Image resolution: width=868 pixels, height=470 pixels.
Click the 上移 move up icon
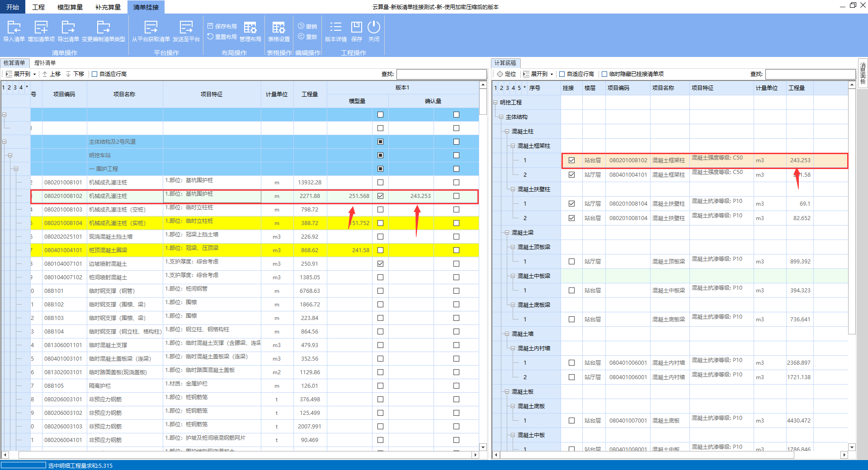click(45, 74)
